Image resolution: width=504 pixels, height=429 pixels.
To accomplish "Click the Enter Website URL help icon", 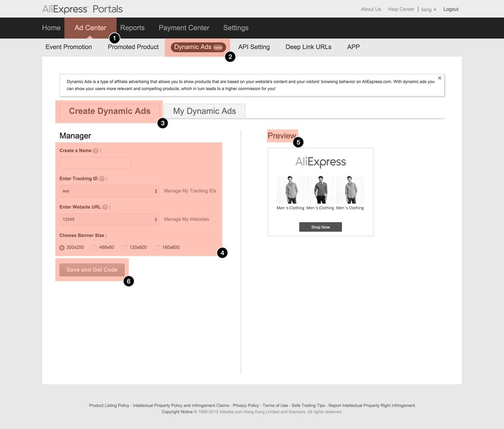I will 105,207.
